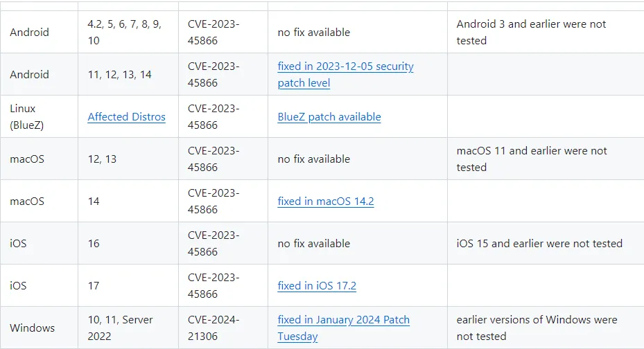644x349 pixels.
Task: Click 'no fix available' in macOS 12, 13 row
Action: click(x=314, y=159)
